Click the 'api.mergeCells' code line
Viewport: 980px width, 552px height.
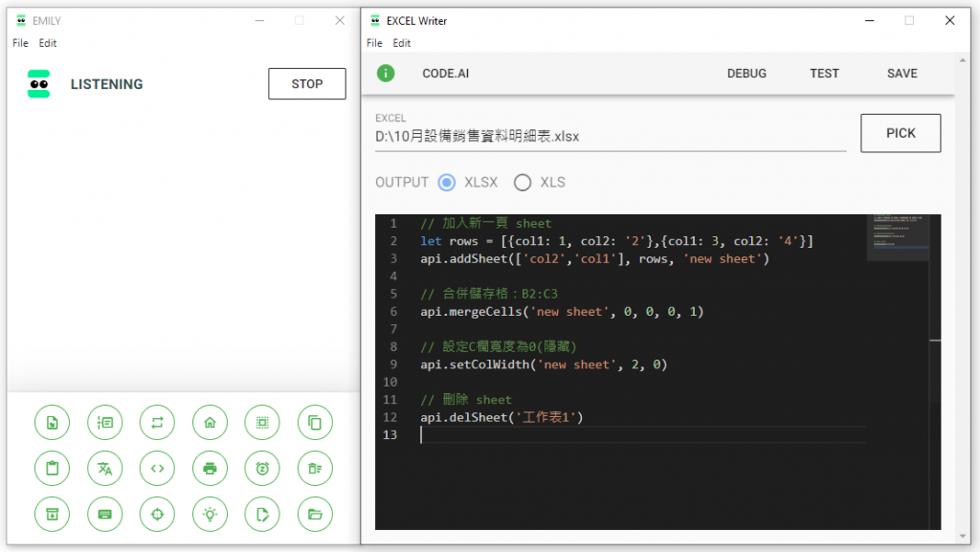562,312
